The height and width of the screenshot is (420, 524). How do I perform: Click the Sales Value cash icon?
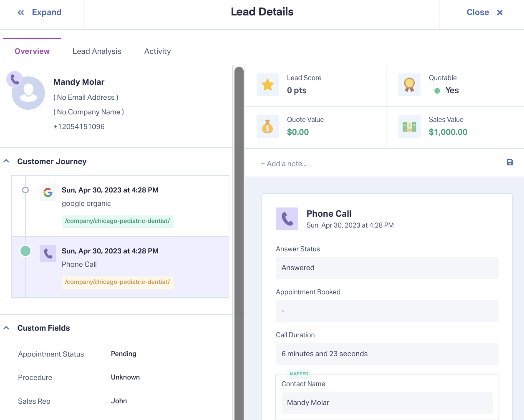[409, 127]
